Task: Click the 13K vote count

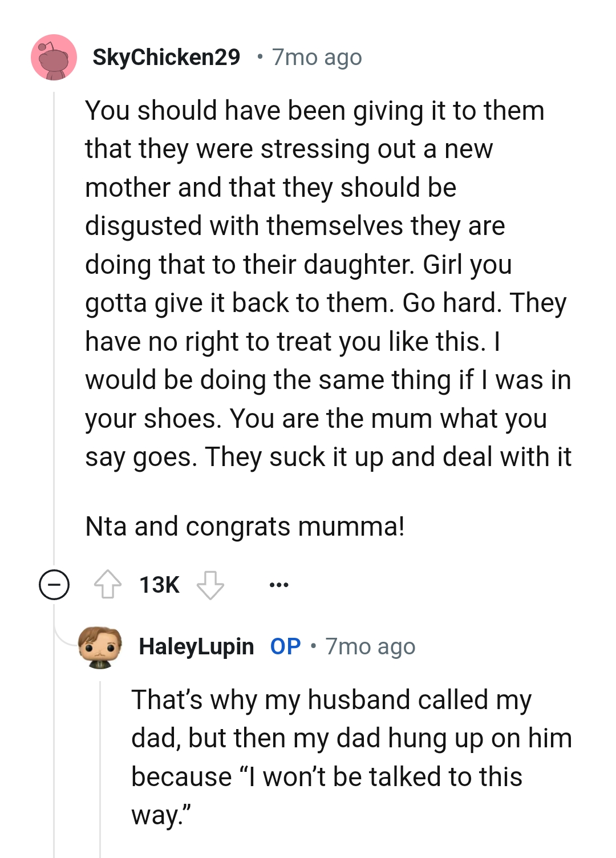Action: (159, 585)
